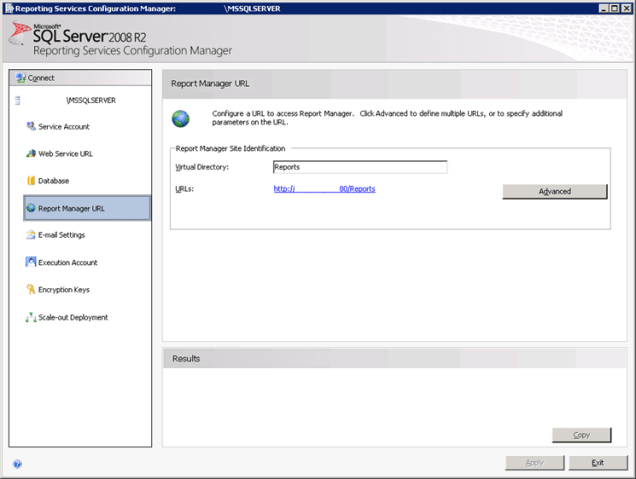Open the Web Service URL label
Image resolution: width=636 pixels, height=479 pixels.
pos(65,154)
